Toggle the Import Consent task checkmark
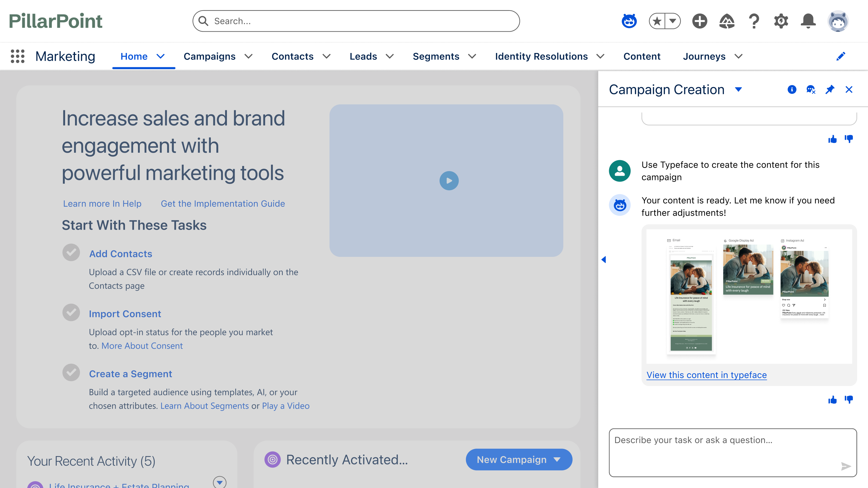 pos(71,312)
